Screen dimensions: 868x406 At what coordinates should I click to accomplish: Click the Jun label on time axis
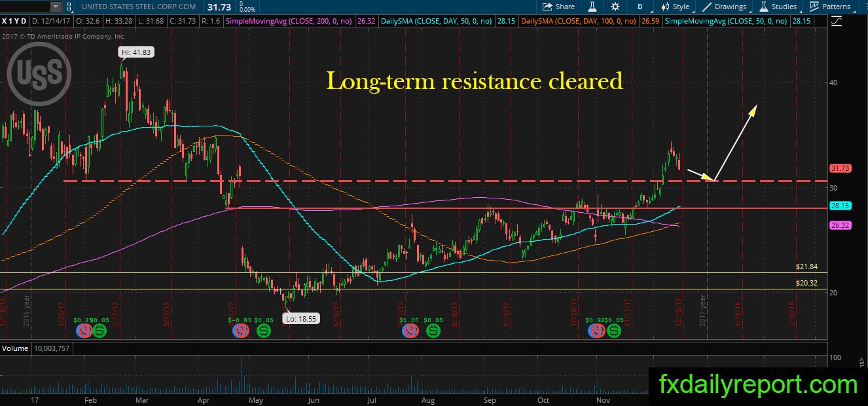314,399
